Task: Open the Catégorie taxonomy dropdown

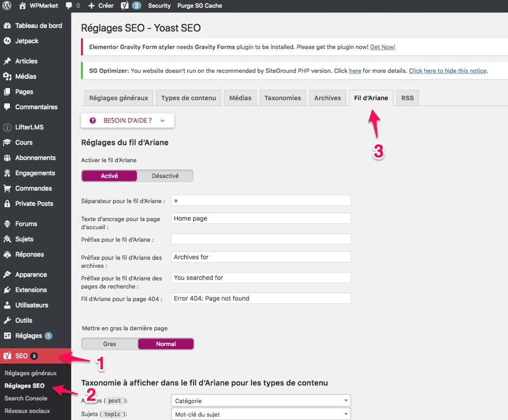Action: (261, 401)
